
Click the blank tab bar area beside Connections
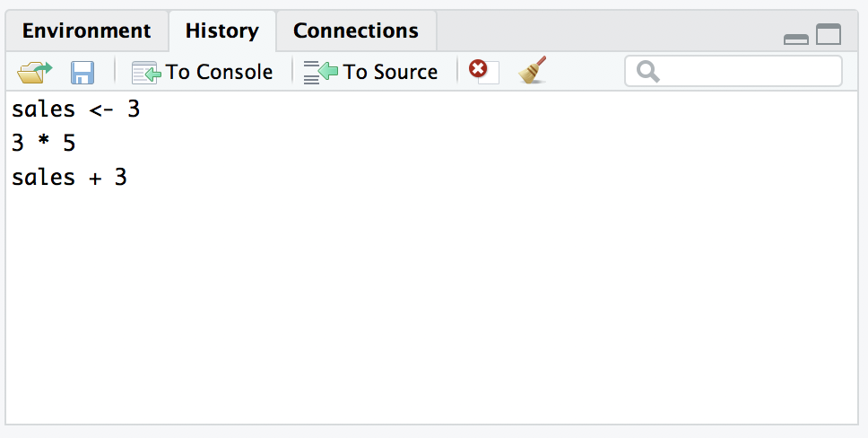(x=601, y=31)
